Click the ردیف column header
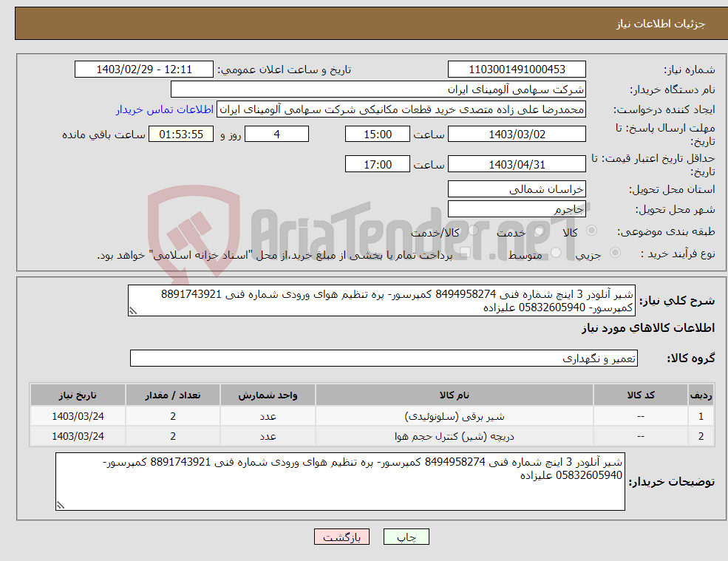Image resolution: width=728 pixels, height=561 pixels. 701,395
